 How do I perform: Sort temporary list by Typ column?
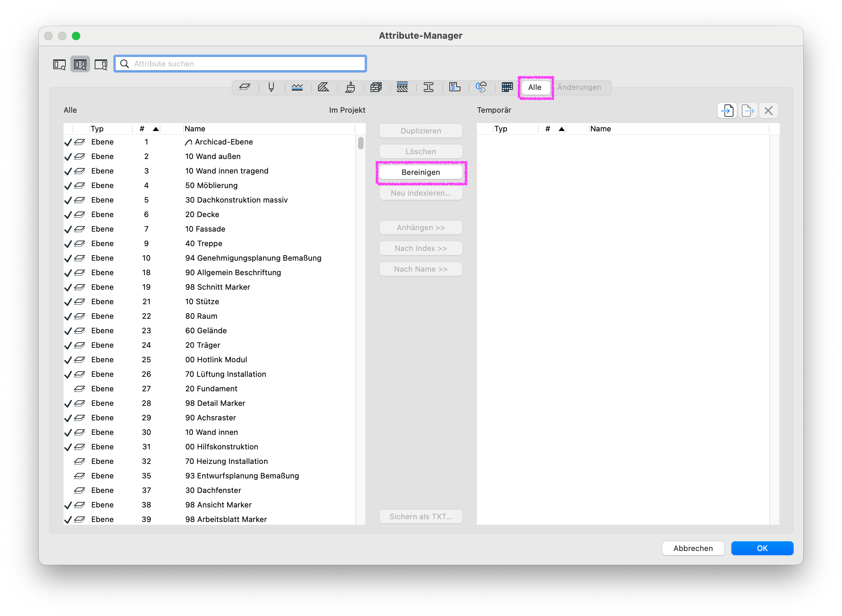tap(516, 129)
